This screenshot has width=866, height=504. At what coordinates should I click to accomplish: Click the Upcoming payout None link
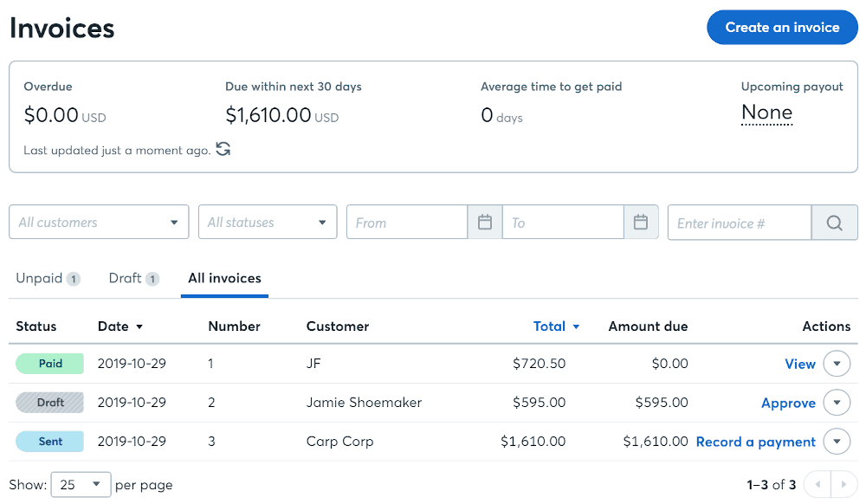pos(766,113)
